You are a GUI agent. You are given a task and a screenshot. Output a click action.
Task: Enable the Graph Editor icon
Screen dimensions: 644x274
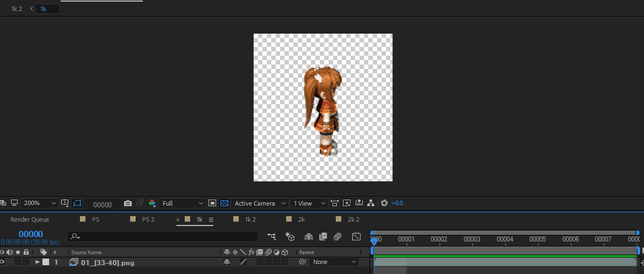pyautogui.click(x=356, y=237)
